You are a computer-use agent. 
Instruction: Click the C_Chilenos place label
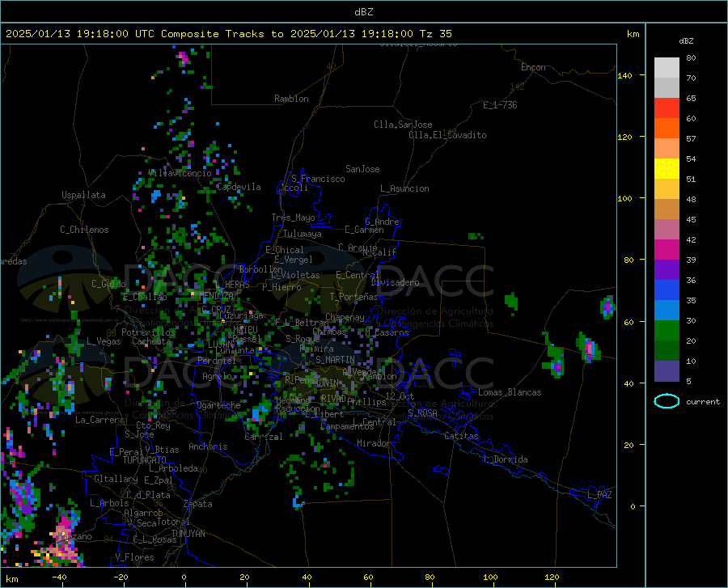[84, 230]
